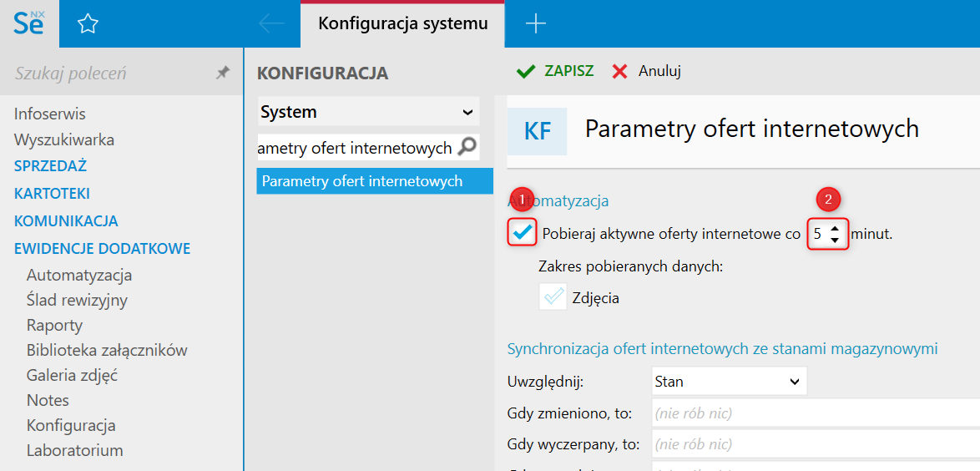Viewport: 980px width, 471px height.
Task: Click the magnifier icon in configuration search
Action: (468, 147)
